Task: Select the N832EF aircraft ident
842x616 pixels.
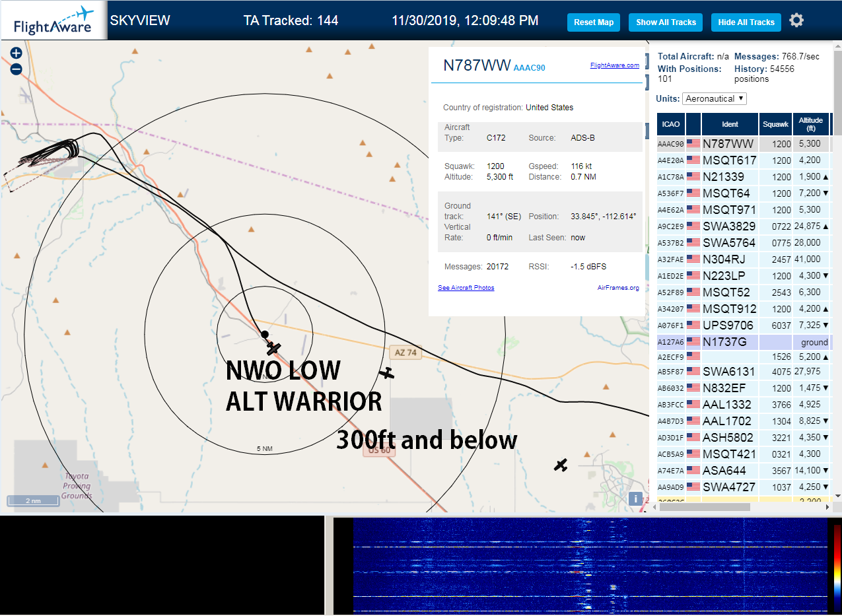Action: point(724,388)
